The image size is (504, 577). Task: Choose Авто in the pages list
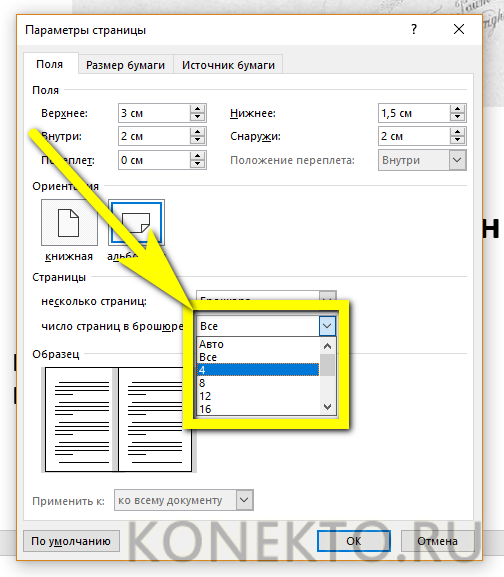pos(258,344)
